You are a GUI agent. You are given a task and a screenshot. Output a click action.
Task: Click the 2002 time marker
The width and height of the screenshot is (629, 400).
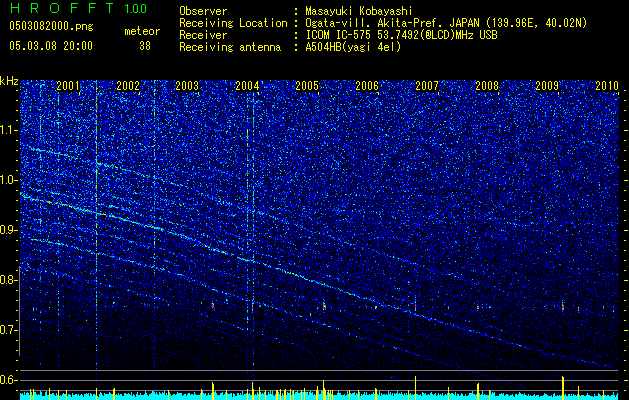click(x=128, y=85)
